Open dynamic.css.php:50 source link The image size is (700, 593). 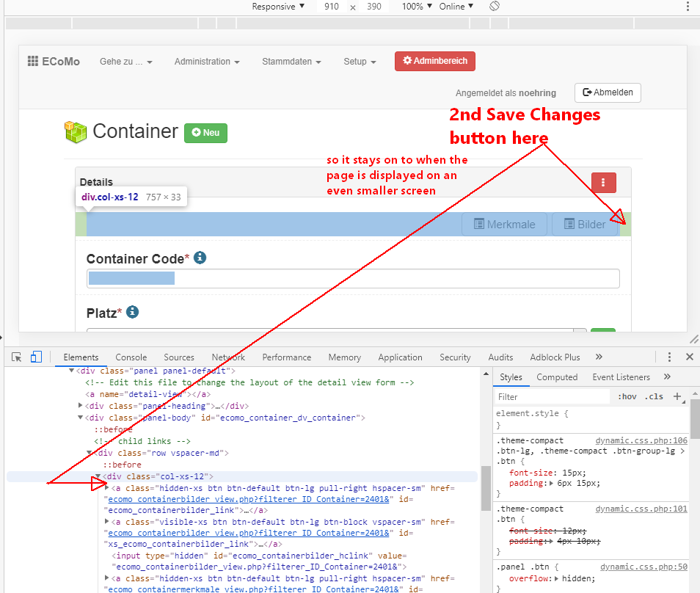644,567
